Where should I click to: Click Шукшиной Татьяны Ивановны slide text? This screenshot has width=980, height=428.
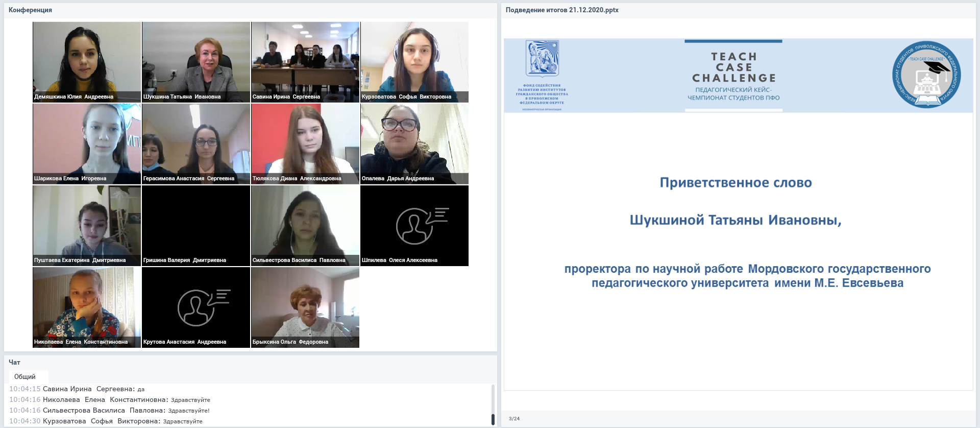tap(736, 220)
